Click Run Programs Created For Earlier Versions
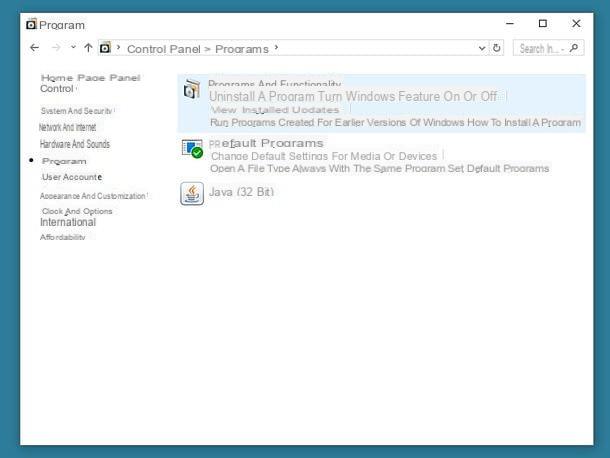Screen dimensions: 610x458 click(337, 123)
